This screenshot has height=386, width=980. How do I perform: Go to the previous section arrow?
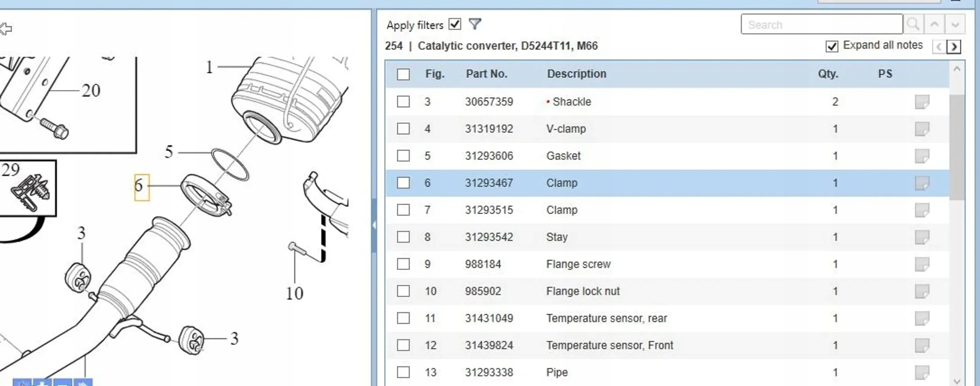click(939, 47)
